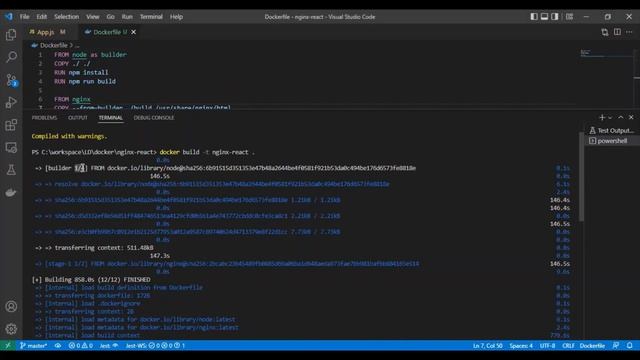This screenshot has height=360, width=640.
Task: Open the Source Control view
Action: pyautogui.click(x=11, y=80)
